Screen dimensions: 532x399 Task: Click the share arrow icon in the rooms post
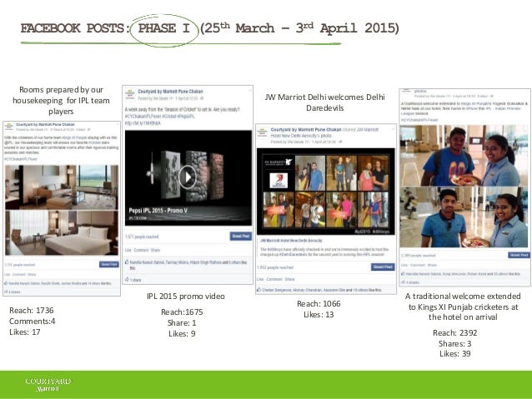coord(6,292)
